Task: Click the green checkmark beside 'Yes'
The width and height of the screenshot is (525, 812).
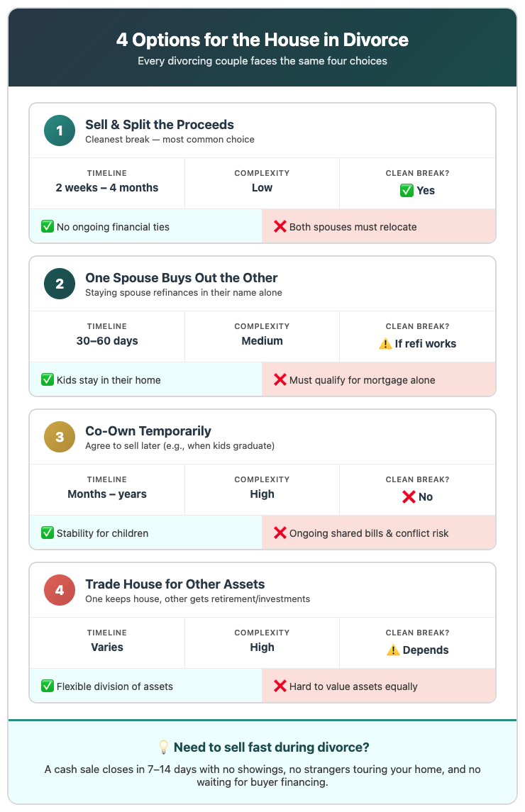Action: coord(407,191)
